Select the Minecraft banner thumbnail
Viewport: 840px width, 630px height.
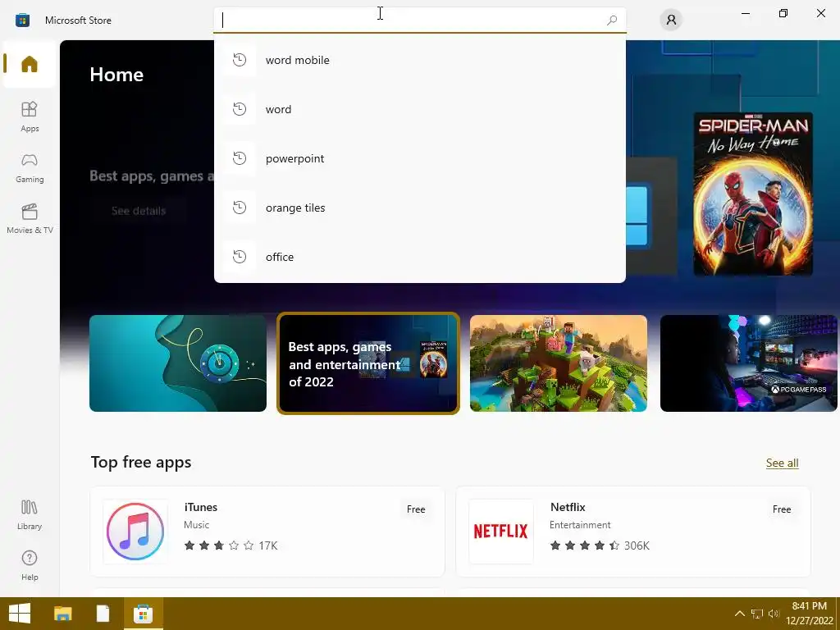tap(558, 363)
